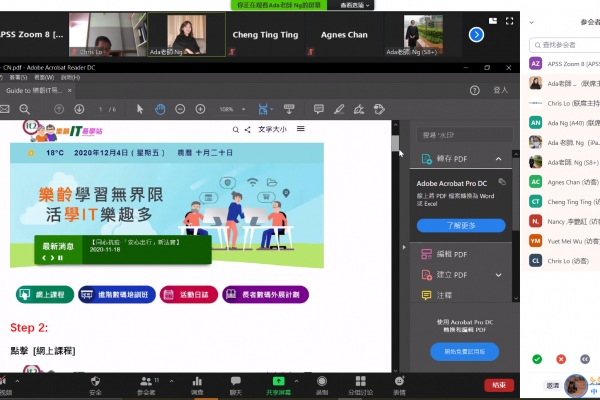Expand the participants options caret
This screenshot has height=400, width=600.
(x=171, y=381)
